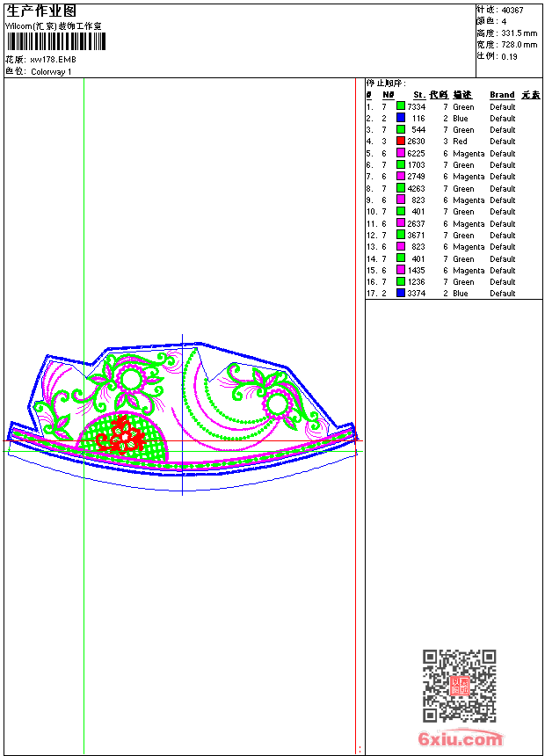Screen dimensions: 545x756
Task: Select the green swatch in stop row 16
Action: [x=401, y=281]
